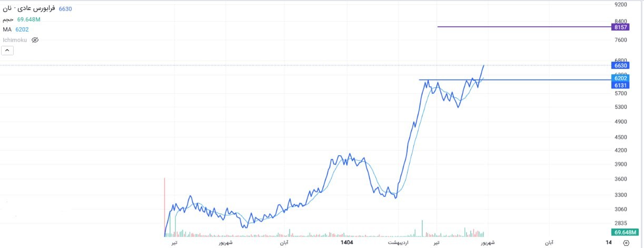This screenshot has height=248, width=644.
Task: Click the 6202 MA value label on axis
Action: click(621, 78)
